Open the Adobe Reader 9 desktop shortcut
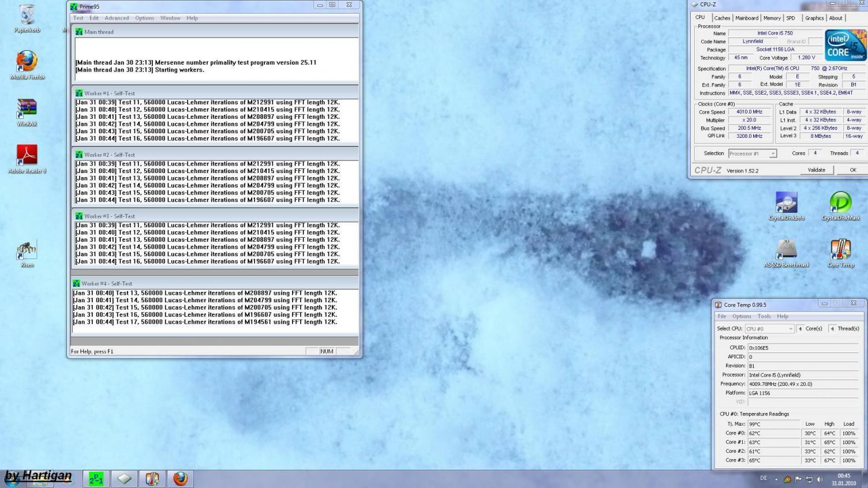 coord(27,159)
